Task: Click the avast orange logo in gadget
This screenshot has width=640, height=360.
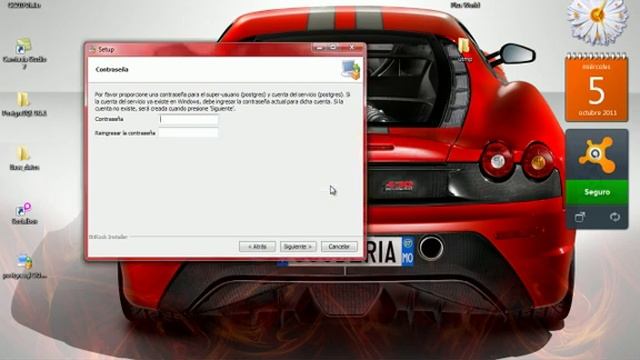Action: click(x=596, y=155)
